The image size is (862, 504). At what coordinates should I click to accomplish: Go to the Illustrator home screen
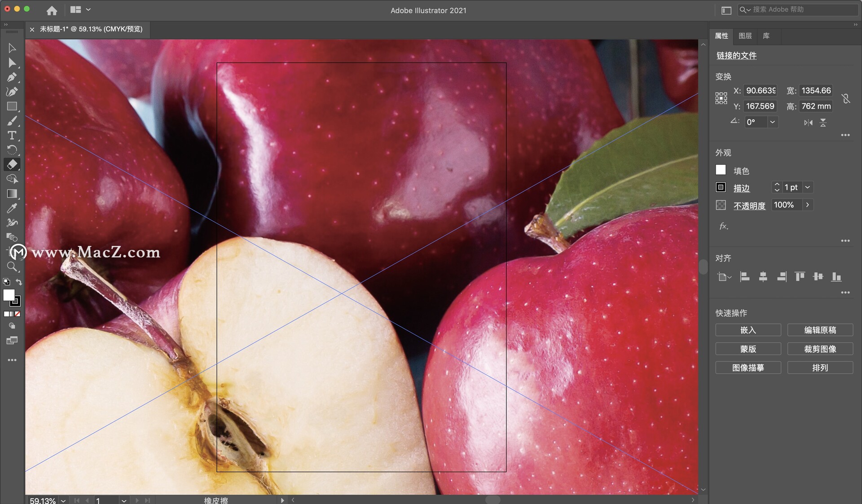pos(52,10)
